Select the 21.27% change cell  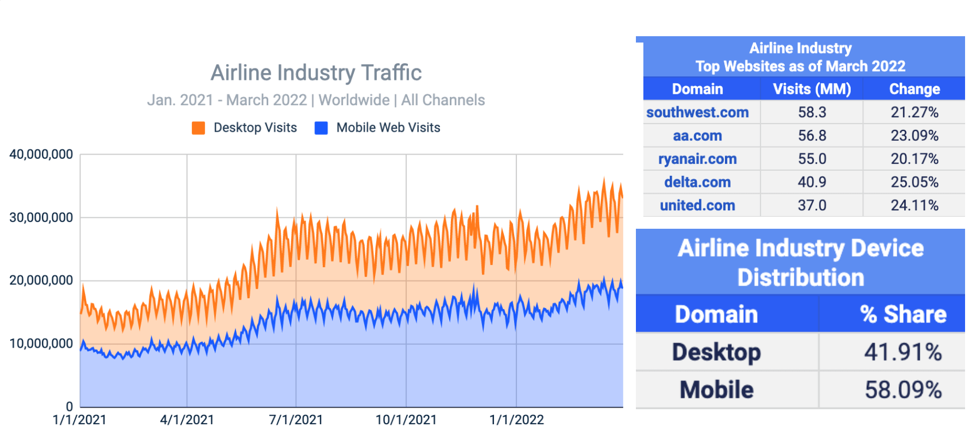coord(915,112)
